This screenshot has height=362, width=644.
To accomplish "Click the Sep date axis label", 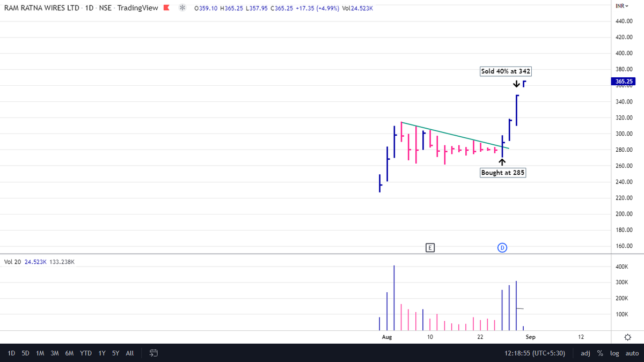I will [530, 337].
